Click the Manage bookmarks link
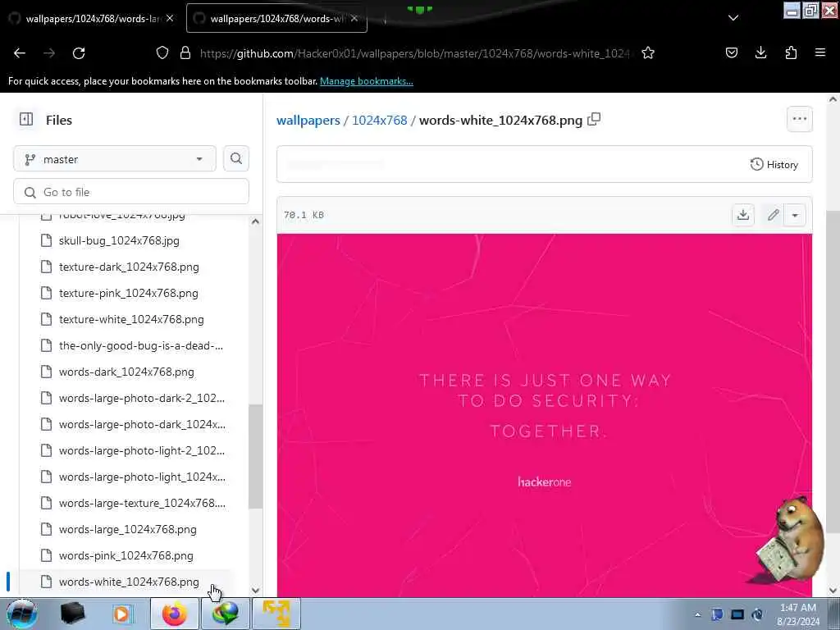The height and width of the screenshot is (630, 840). (x=367, y=81)
